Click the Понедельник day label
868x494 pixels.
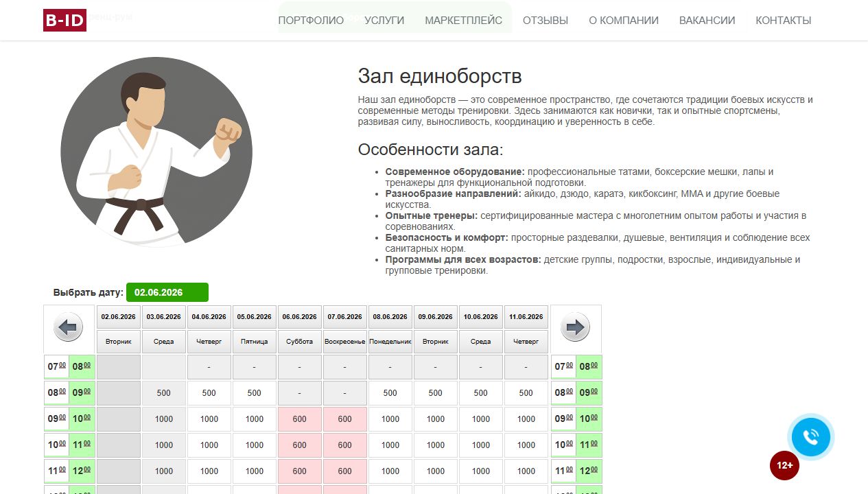click(x=390, y=342)
